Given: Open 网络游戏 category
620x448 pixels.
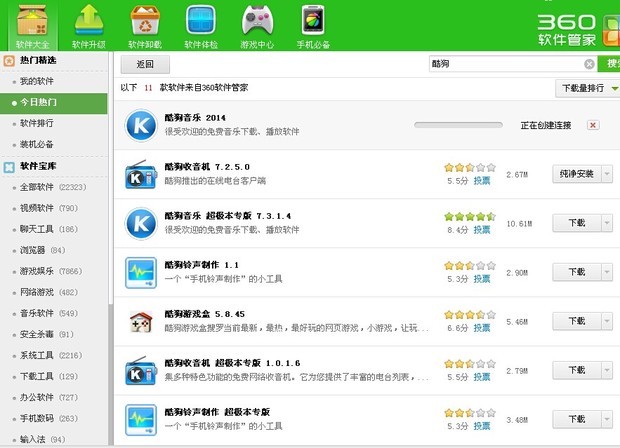Looking at the screenshot, I should pyautogui.click(x=49, y=292).
